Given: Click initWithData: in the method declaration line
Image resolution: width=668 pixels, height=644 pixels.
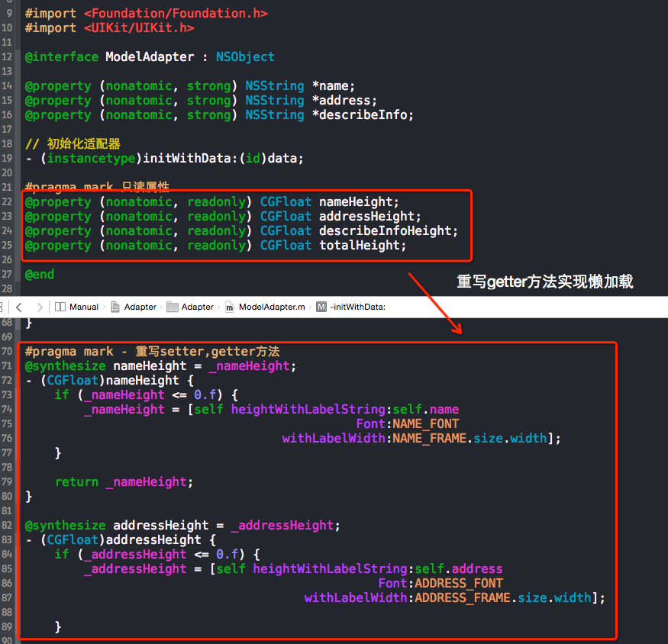Looking at the screenshot, I should (190, 159).
